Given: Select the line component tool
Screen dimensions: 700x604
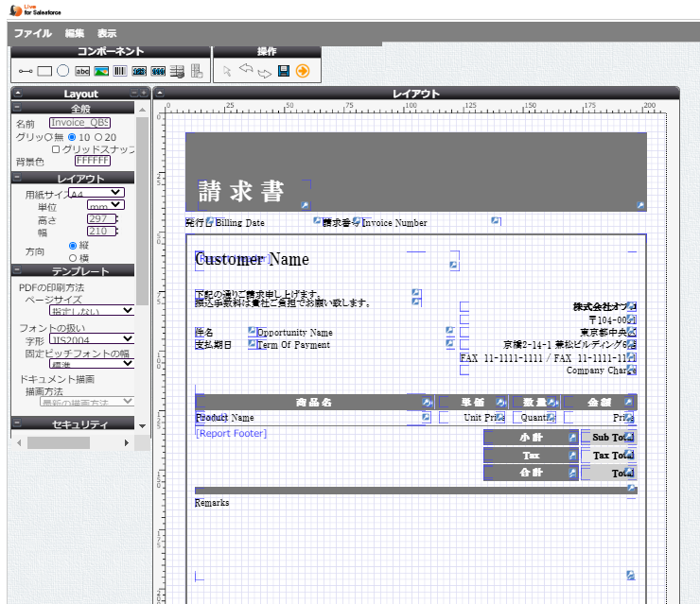Looking at the screenshot, I should coord(26,71).
